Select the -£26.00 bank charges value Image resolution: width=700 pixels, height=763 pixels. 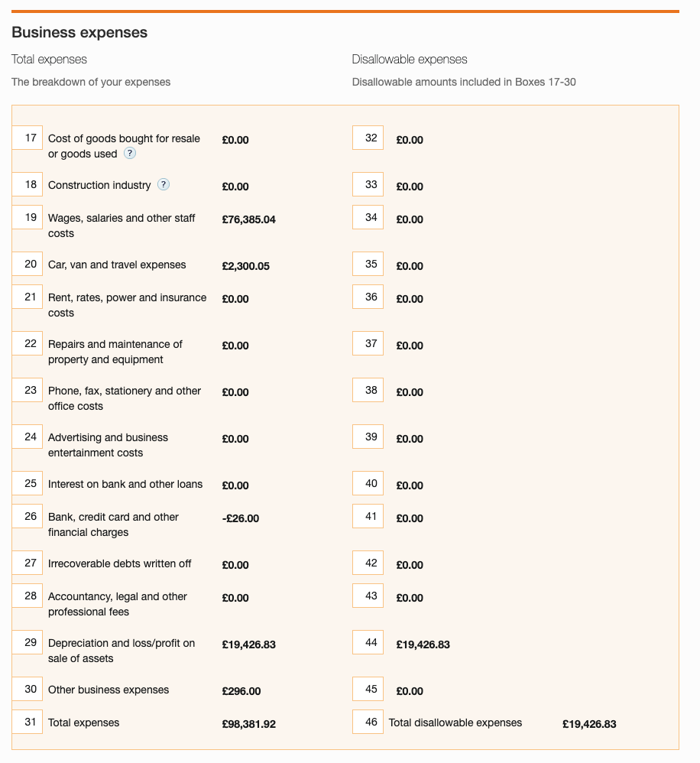click(x=240, y=518)
